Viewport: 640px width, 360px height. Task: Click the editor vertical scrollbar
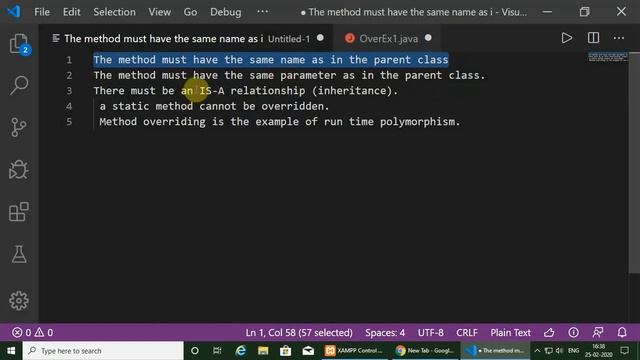tap(634, 162)
